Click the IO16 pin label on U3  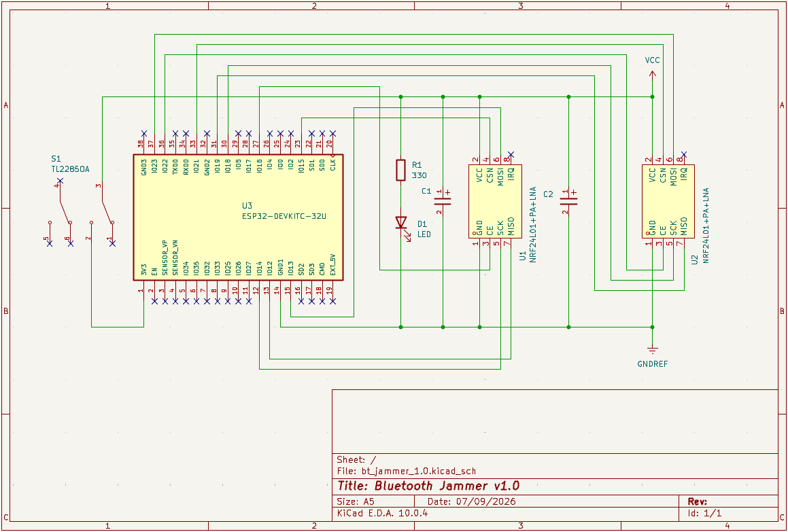pos(259,166)
